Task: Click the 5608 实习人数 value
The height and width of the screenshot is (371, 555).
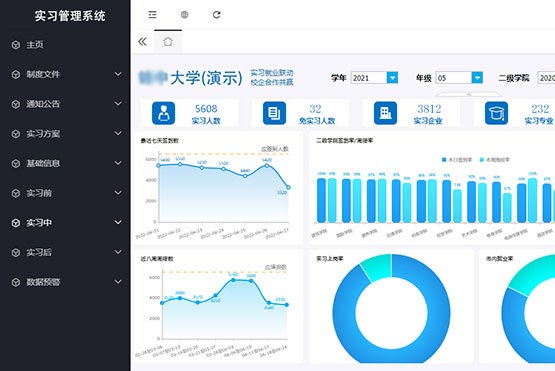Action: 206,109
